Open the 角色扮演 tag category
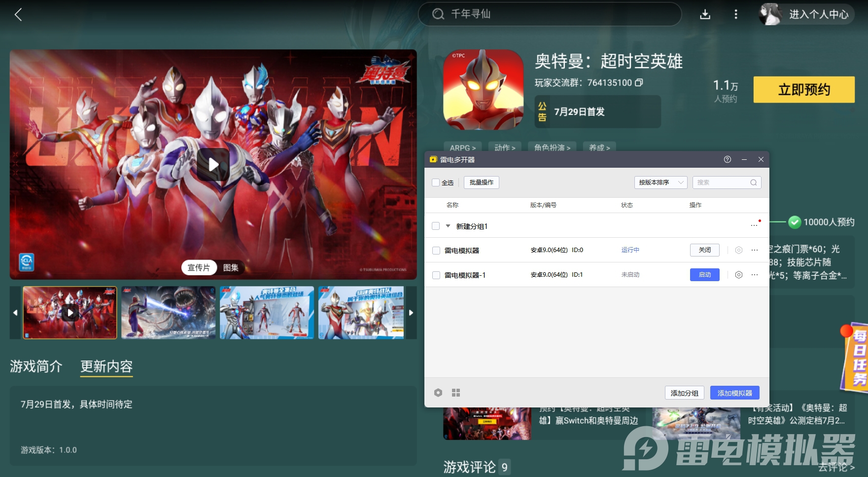868x477 pixels. click(x=553, y=147)
